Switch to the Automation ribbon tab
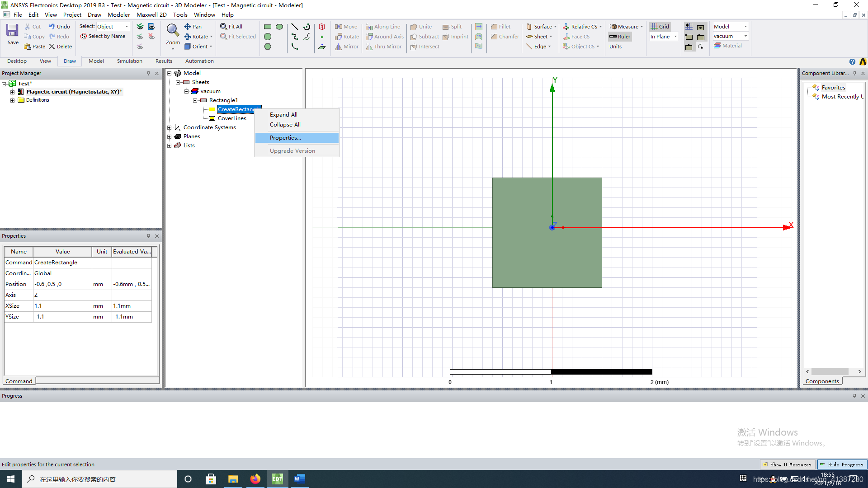The height and width of the screenshot is (488, 868). click(199, 61)
